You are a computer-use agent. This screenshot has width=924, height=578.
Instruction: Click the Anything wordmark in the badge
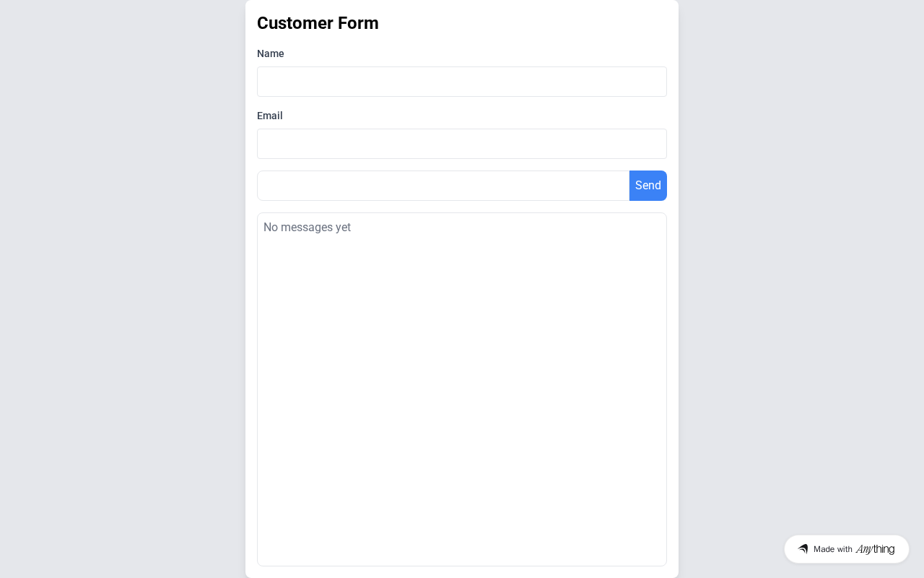pos(875,549)
